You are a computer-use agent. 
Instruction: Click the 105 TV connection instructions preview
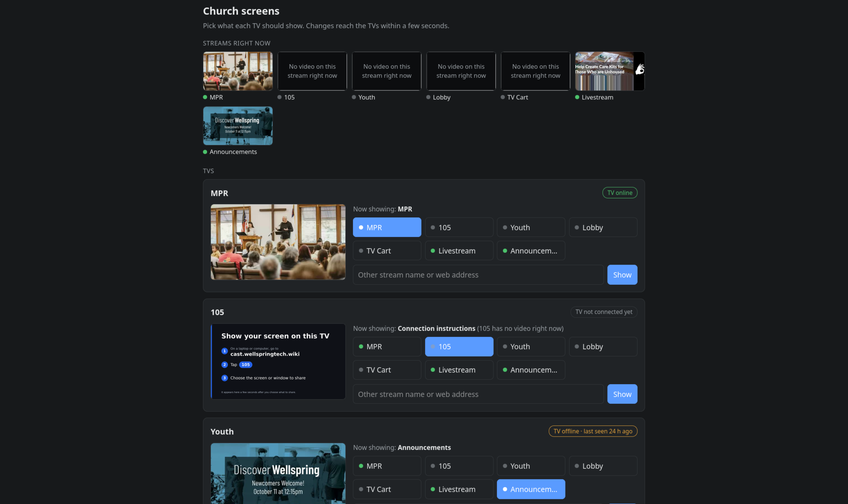click(x=278, y=361)
